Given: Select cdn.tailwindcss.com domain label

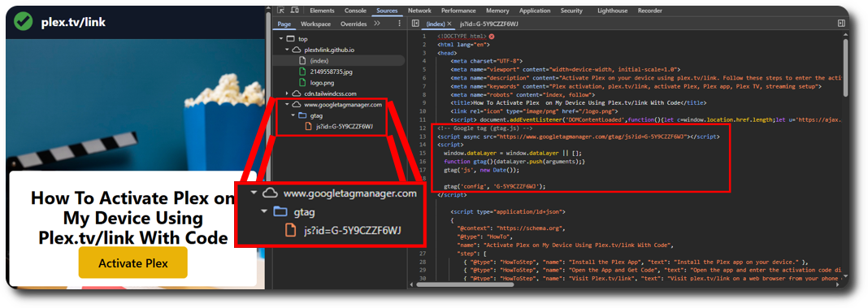Looking at the screenshot, I should tap(331, 93).
